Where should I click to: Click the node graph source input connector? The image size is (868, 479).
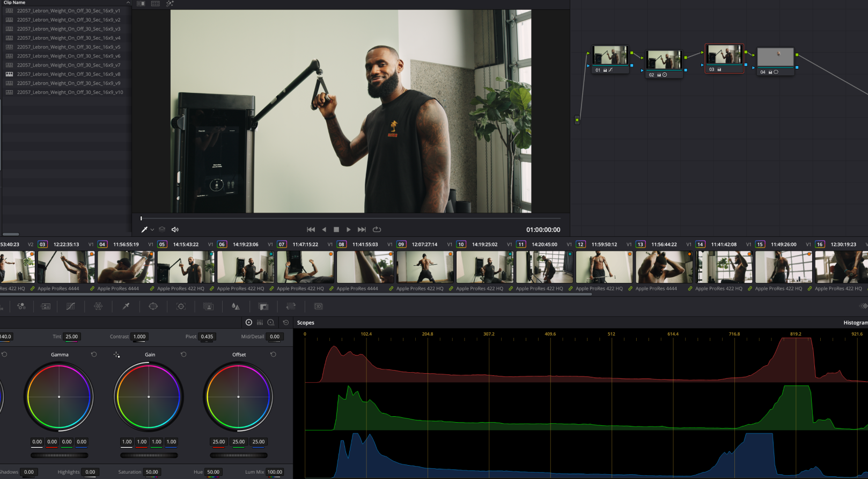577,120
